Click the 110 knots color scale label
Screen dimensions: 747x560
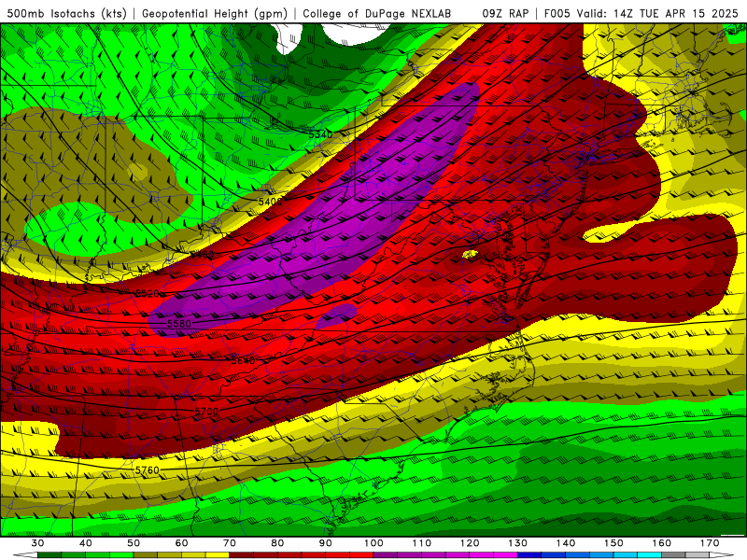[x=422, y=543]
